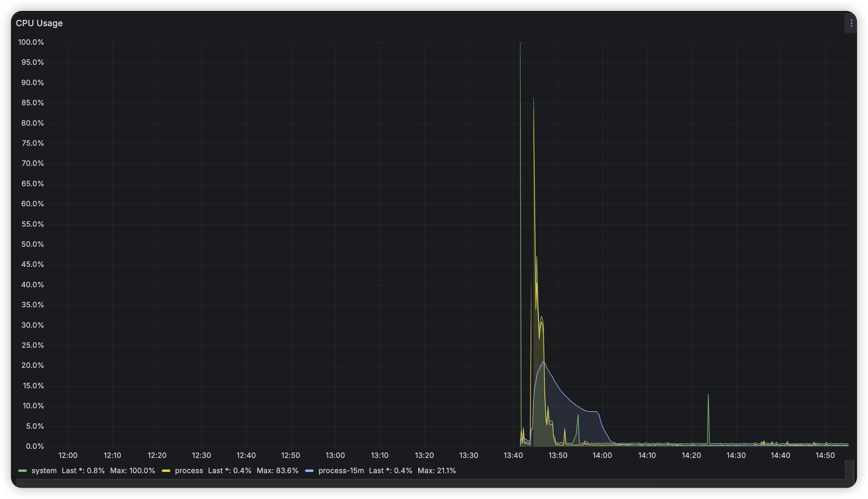Click the blue process-15m series color swatch
Viewport: 868px width, 499px height.
tap(309, 471)
